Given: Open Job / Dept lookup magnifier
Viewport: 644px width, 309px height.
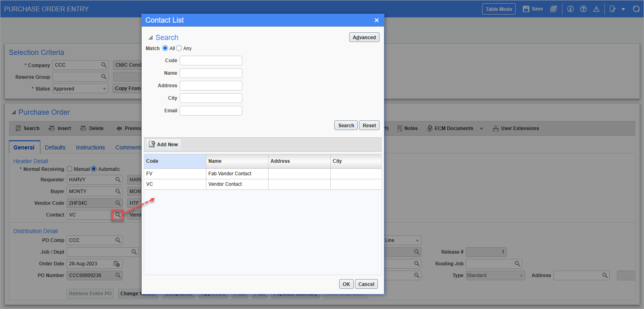Looking at the screenshot, I should (x=134, y=252).
